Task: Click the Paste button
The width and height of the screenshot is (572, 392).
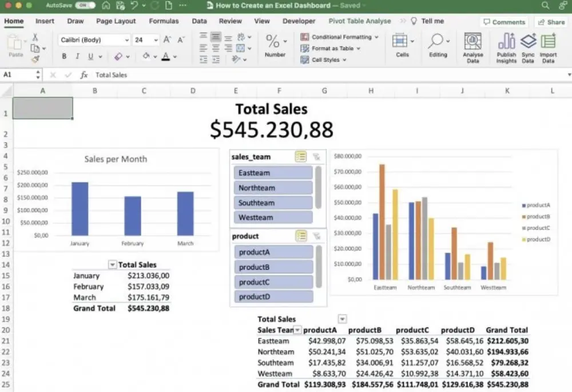Action: click(15, 46)
